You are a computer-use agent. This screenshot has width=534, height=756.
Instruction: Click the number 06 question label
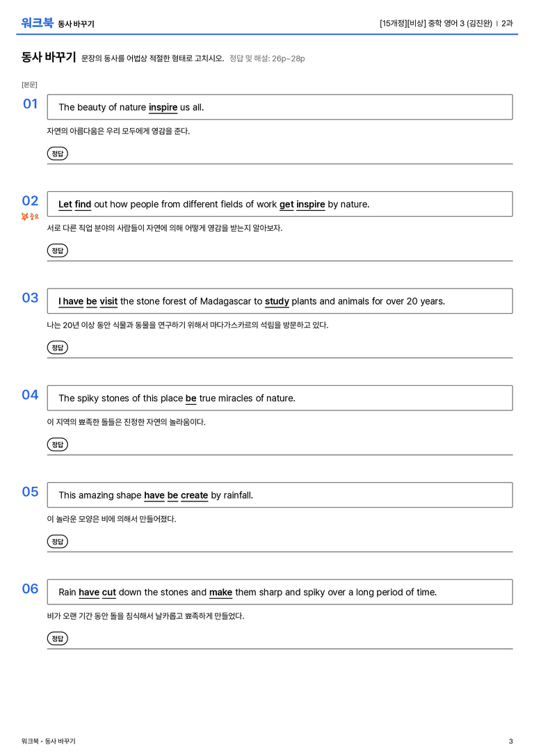click(30, 588)
